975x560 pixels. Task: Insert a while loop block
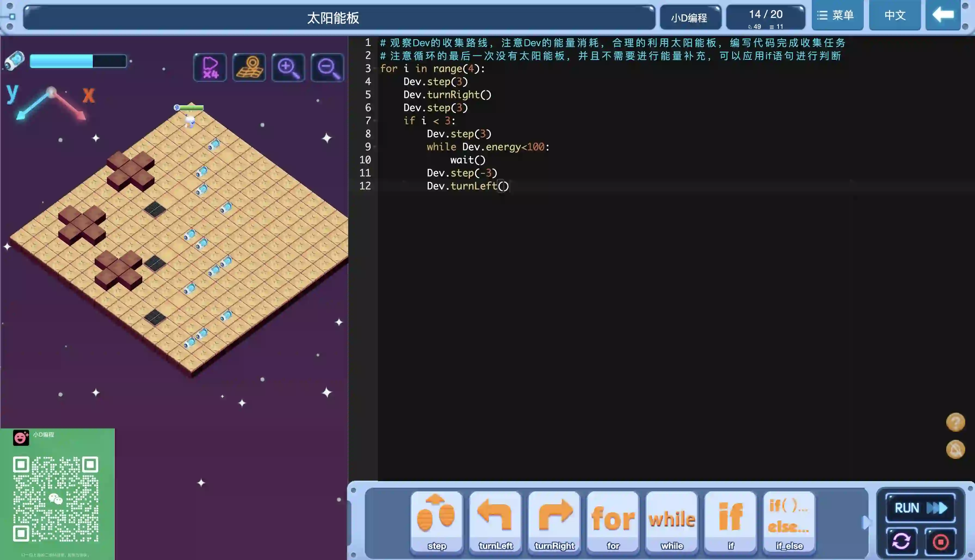point(672,522)
